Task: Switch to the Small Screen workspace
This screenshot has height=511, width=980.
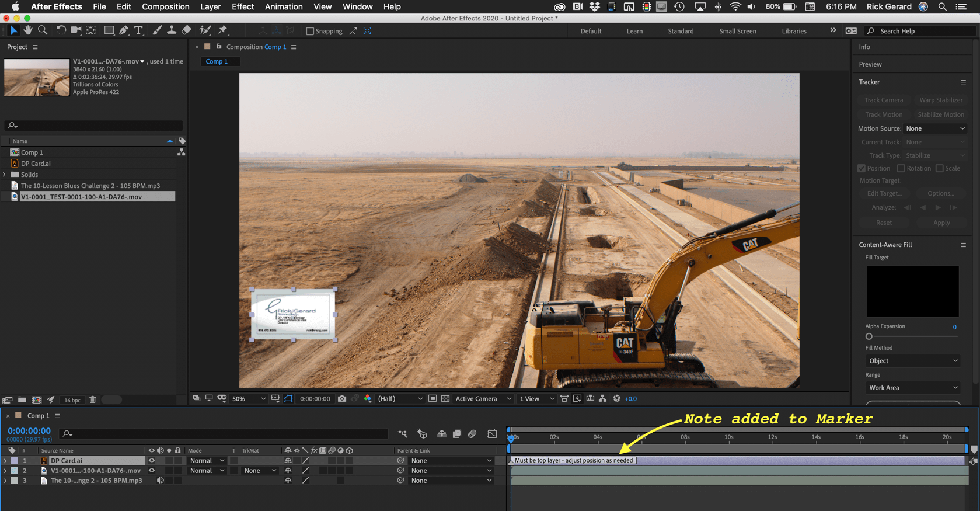Action: pyautogui.click(x=738, y=31)
